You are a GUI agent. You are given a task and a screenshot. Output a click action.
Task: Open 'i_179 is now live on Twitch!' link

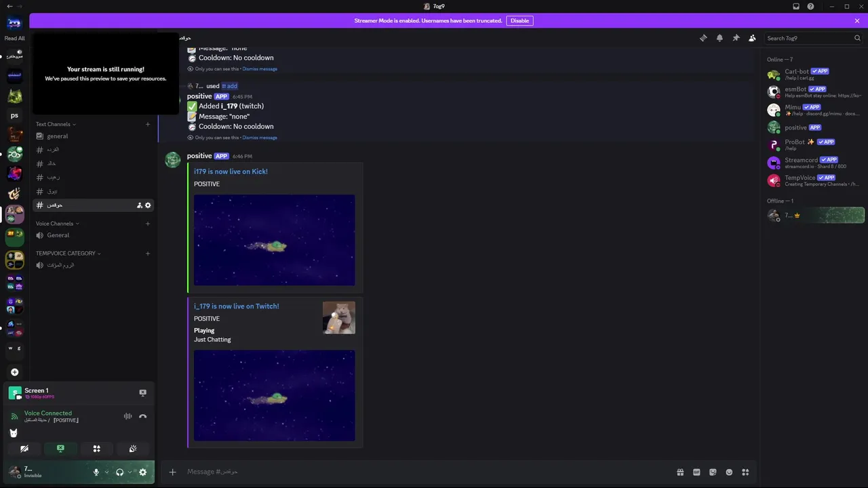point(237,306)
